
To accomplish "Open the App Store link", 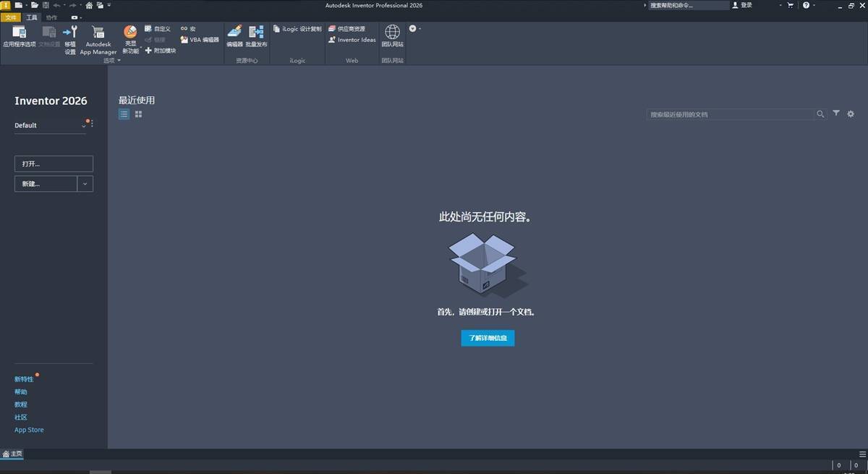I will tap(29, 430).
